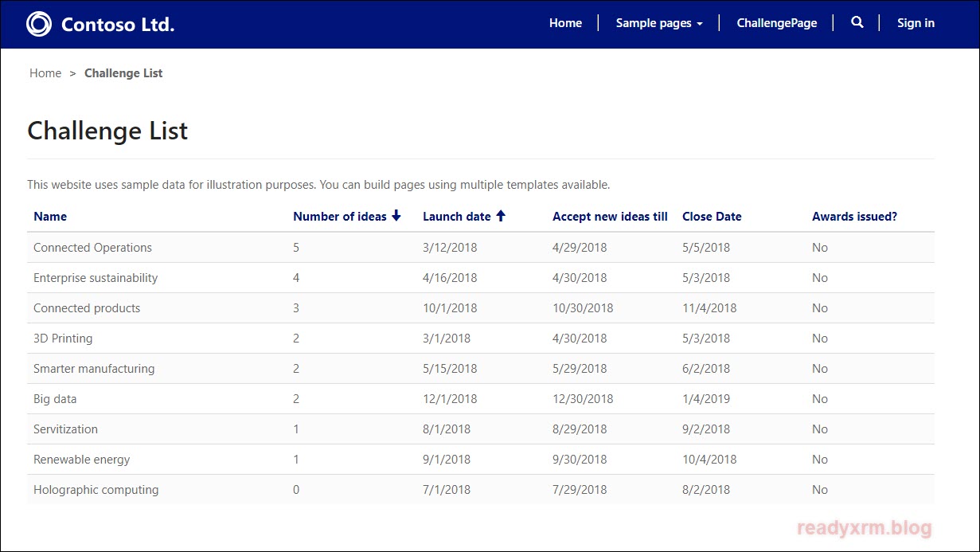Select the Enterprise sustainability row name
The width and height of the screenshot is (980, 552).
[x=96, y=278]
